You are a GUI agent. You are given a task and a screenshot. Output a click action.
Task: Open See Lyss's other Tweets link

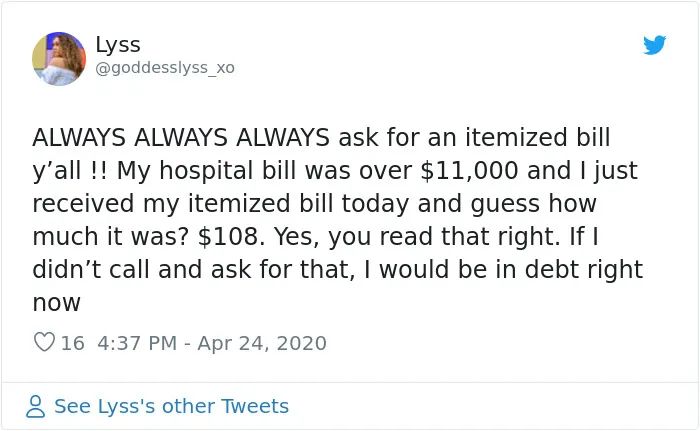click(x=171, y=406)
